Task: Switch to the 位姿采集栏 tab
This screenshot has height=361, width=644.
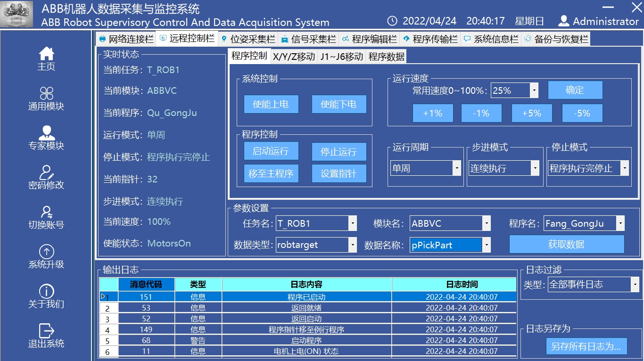Action: pos(248,39)
